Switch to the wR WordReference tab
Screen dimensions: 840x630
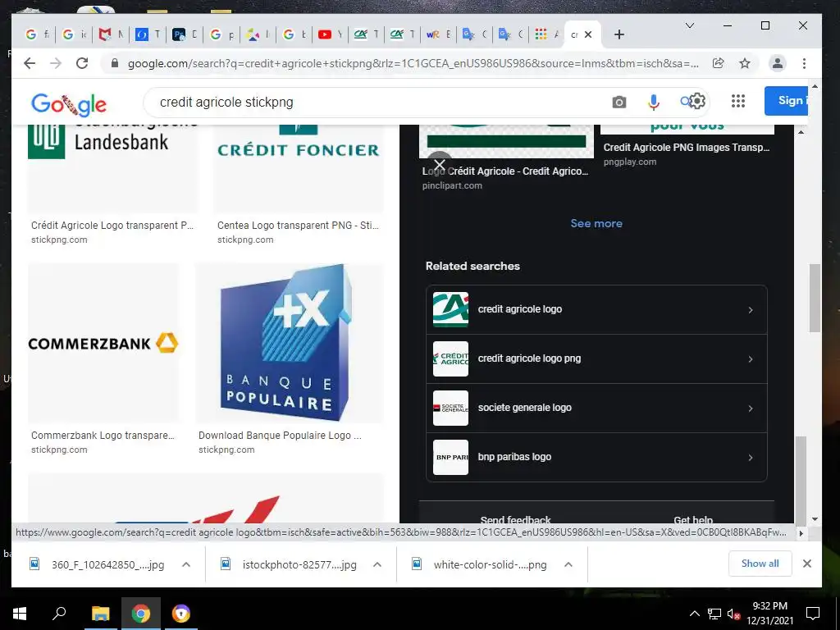point(438,34)
